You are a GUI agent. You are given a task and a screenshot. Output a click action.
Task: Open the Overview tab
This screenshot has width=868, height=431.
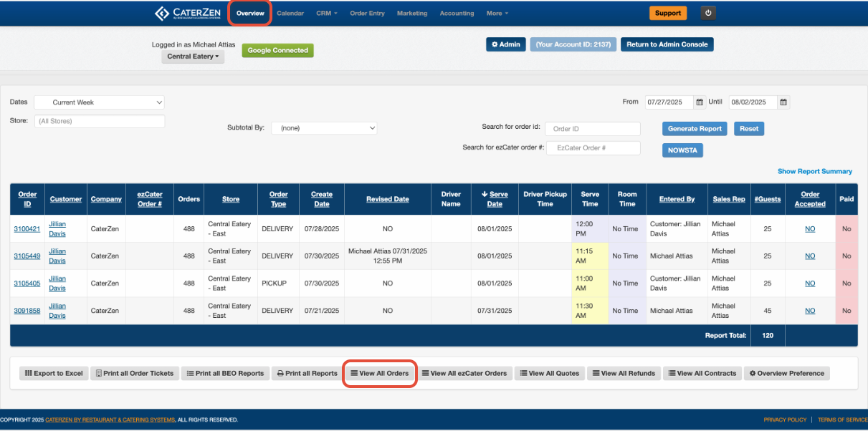click(250, 13)
